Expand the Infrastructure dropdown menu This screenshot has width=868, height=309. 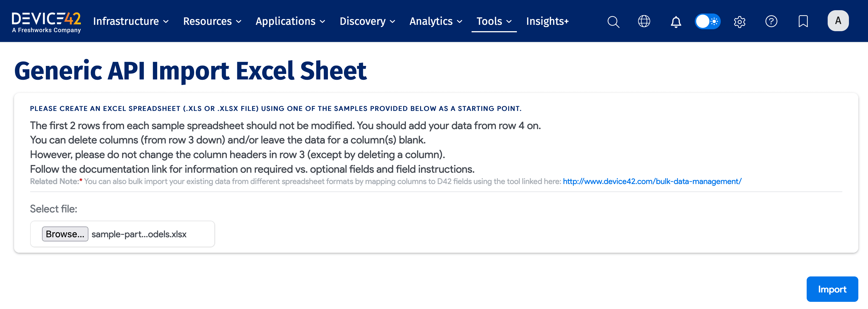(131, 22)
